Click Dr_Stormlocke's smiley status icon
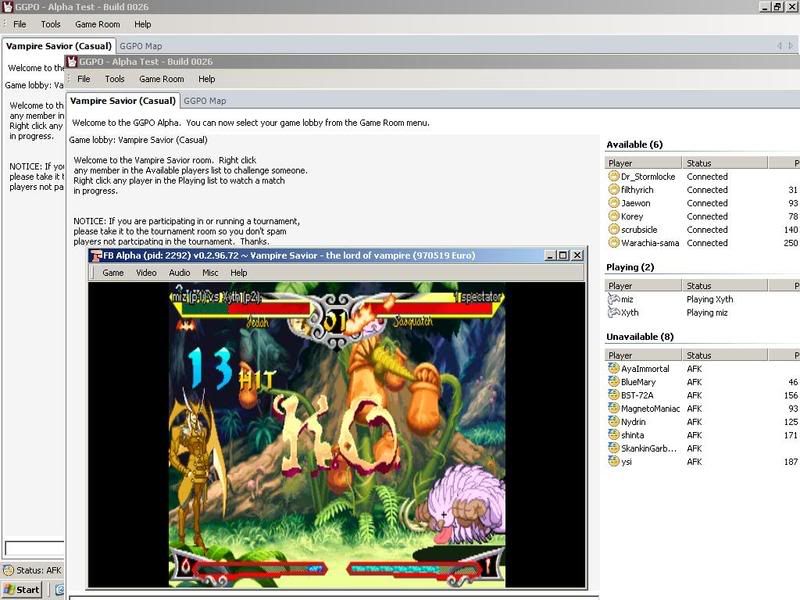 pyautogui.click(x=613, y=177)
